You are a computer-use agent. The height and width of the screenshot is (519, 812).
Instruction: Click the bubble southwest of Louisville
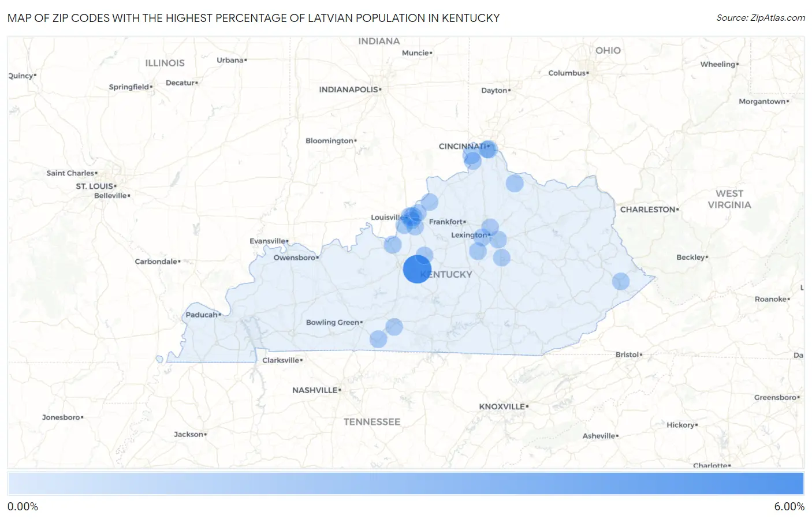pyautogui.click(x=393, y=245)
